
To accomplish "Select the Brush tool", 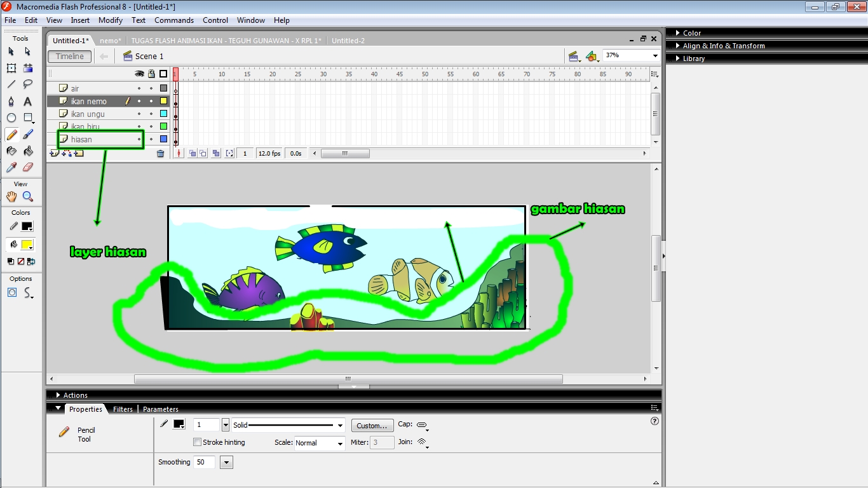I will [x=28, y=135].
